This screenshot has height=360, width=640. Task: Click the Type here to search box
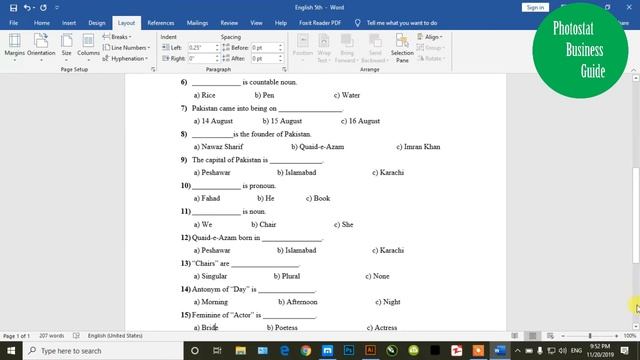coord(103,351)
